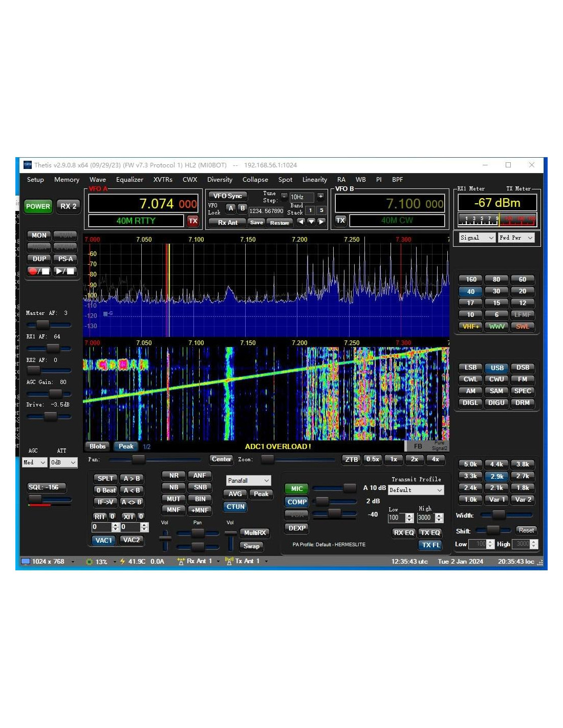The height and width of the screenshot is (728, 563).
Task: Enable NR noise reduction
Action: [x=174, y=476]
